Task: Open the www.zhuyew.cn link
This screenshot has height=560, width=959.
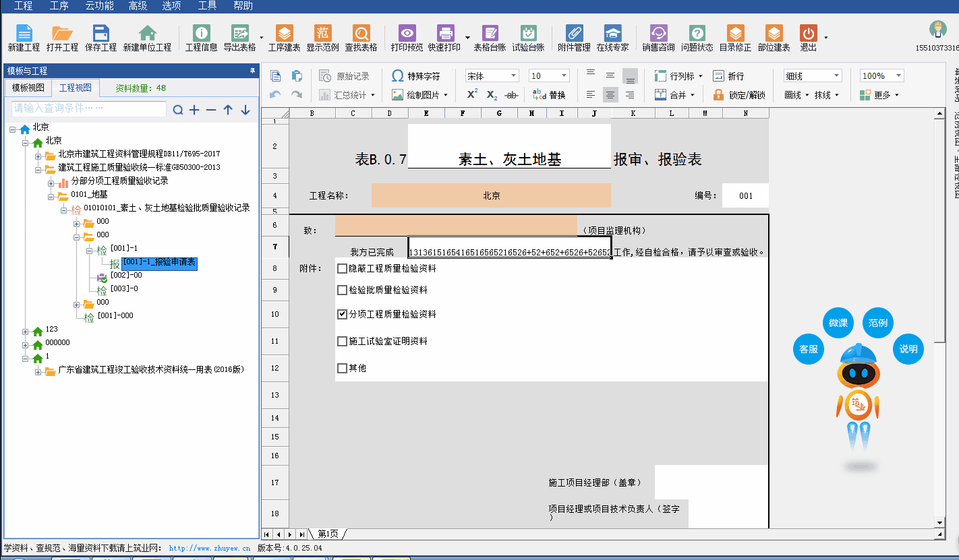Action: click(x=209, y=549)
